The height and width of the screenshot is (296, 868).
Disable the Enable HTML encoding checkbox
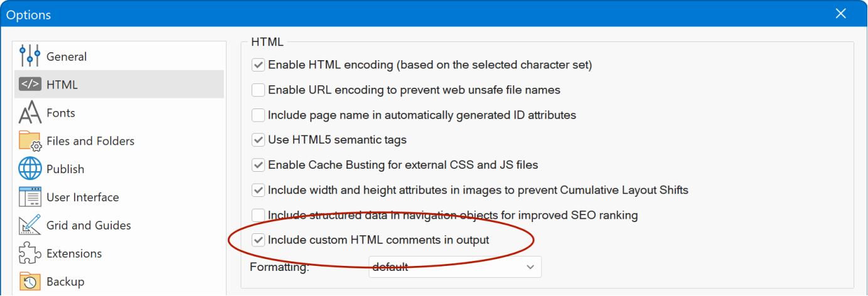click(x=258, y=65)
